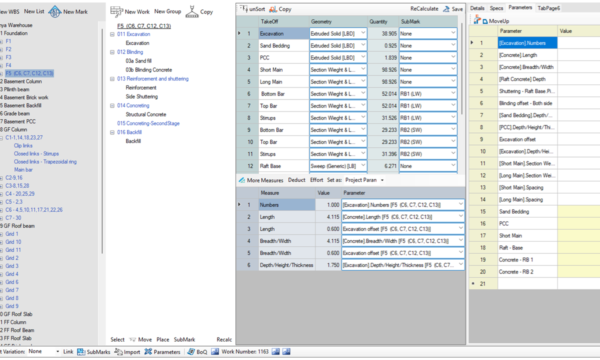Collapse the 011 Excavation group

(112, 34)
